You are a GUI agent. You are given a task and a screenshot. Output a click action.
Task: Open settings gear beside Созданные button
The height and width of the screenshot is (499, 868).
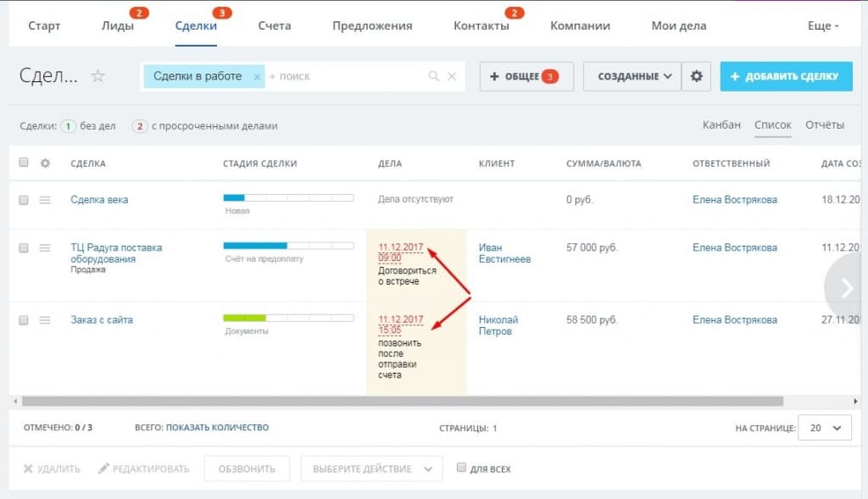point(697,76)
